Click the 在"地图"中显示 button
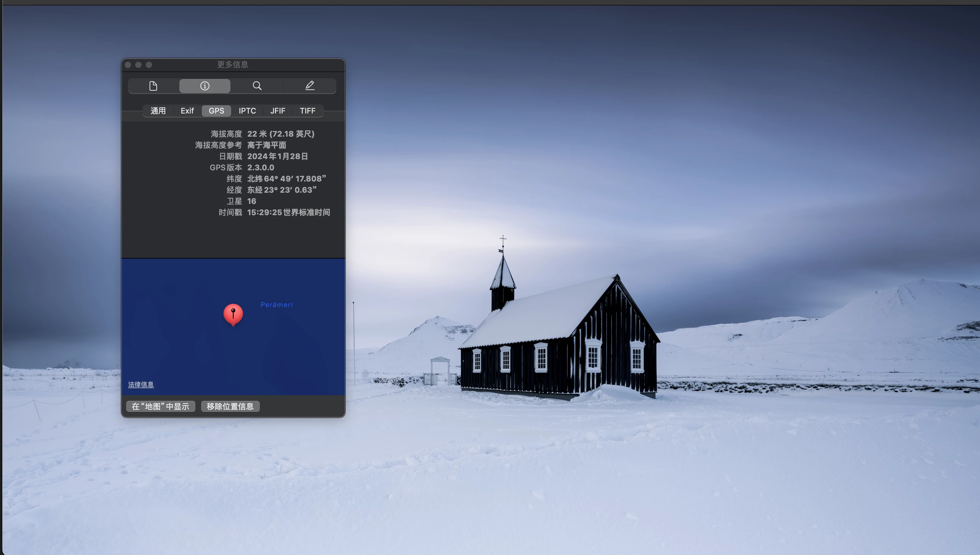 160,406
